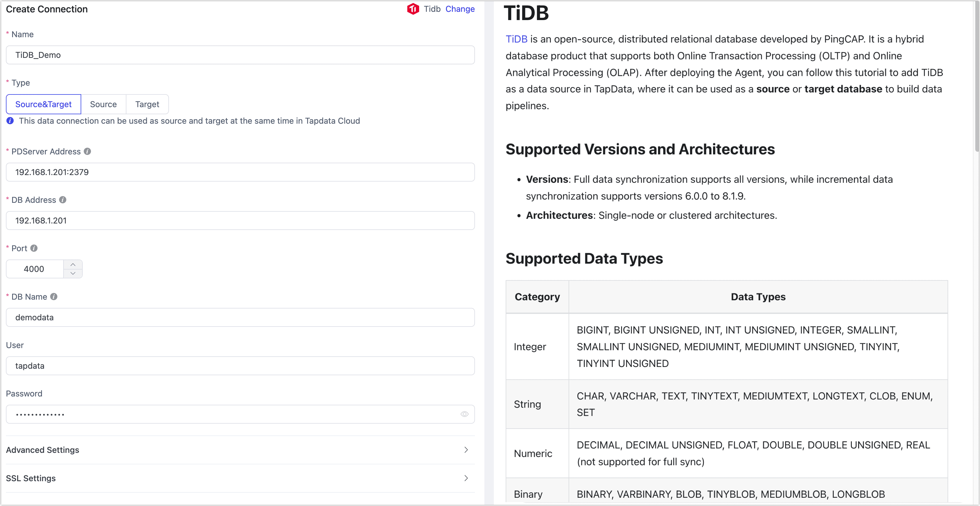Select the Source&Target connection type
Screen dimensions: 980x506
click(x=43, y=104)
